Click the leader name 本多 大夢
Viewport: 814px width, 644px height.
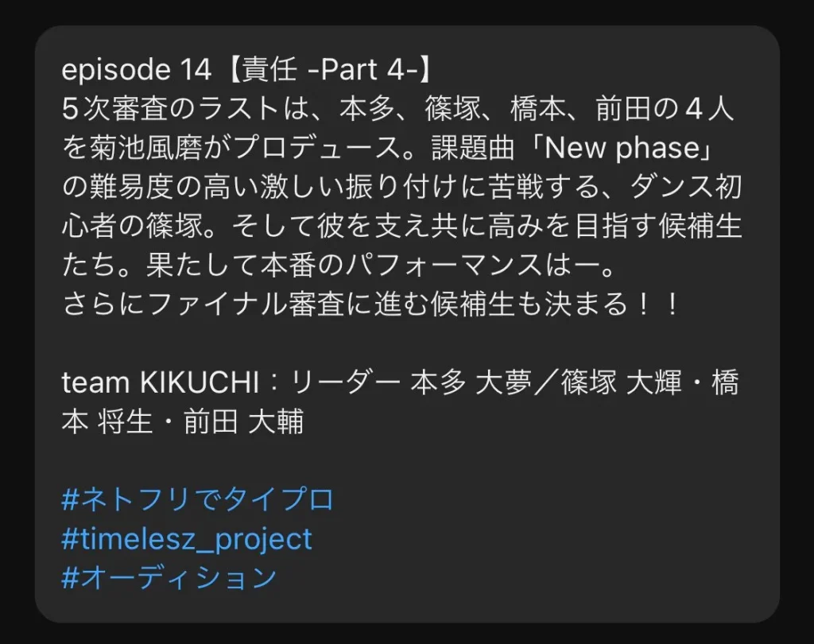[x=471, y=382]
